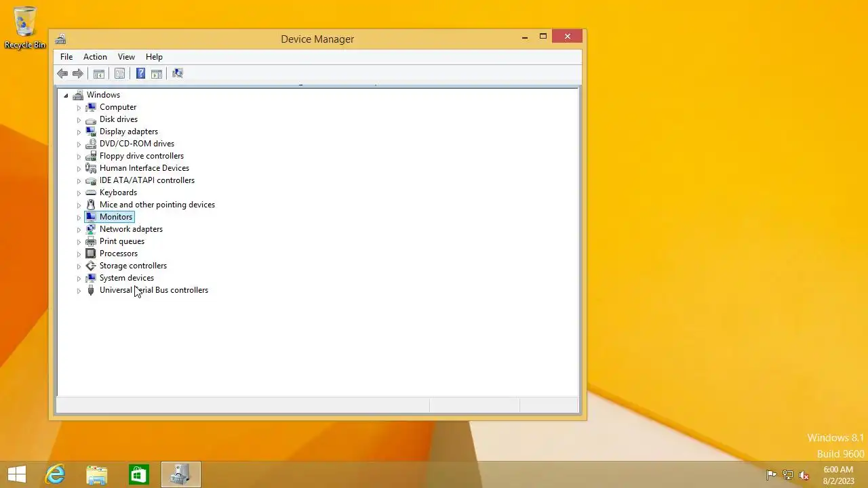Expand the Monitors category arrow
The image size is (868, 488).
79,218
